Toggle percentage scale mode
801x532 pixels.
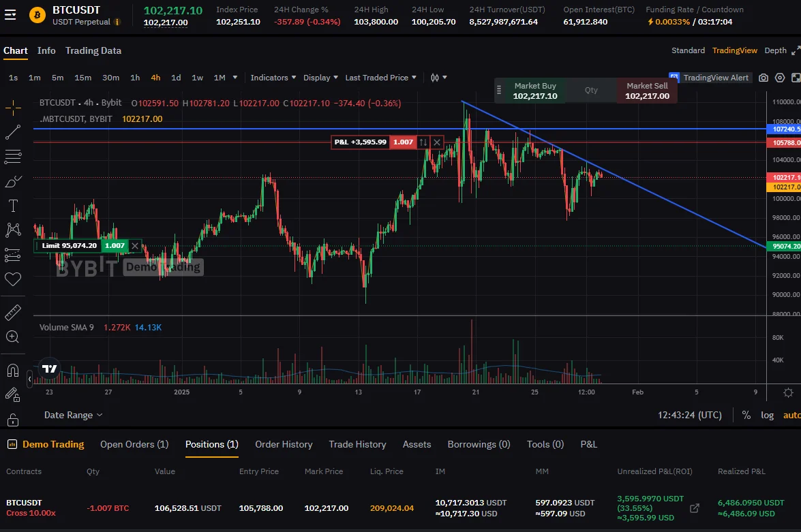(746, 415)
